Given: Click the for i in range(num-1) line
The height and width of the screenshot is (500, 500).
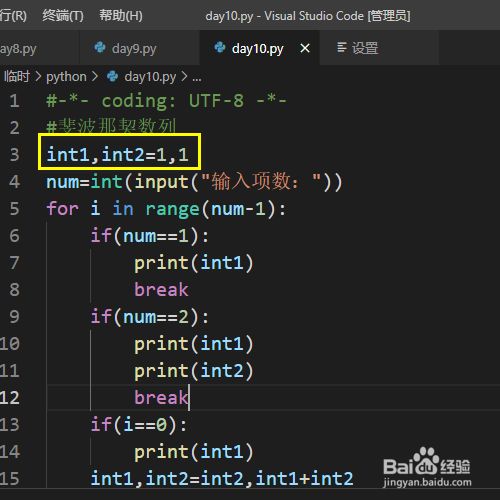Looking at the screenshot, I should pyautogui.click(x=166, y=209).
